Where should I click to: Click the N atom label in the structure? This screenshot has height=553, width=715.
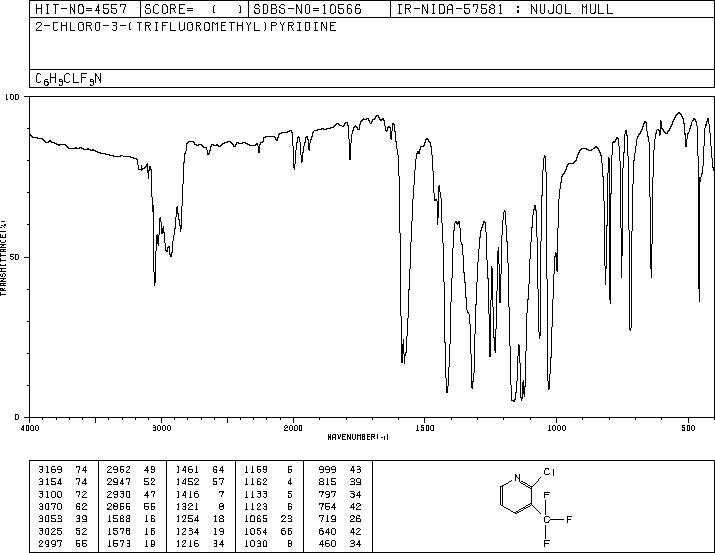coord(517,478)
